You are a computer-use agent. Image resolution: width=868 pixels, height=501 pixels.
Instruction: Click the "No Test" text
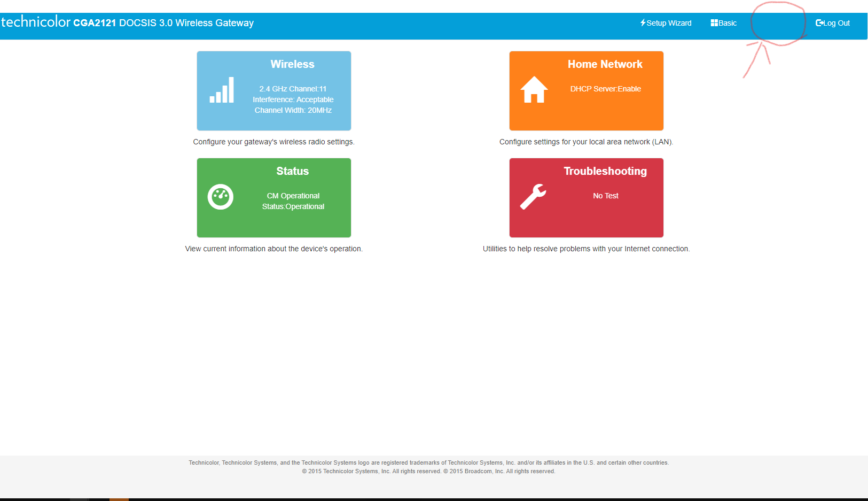(x=606, y=196)
